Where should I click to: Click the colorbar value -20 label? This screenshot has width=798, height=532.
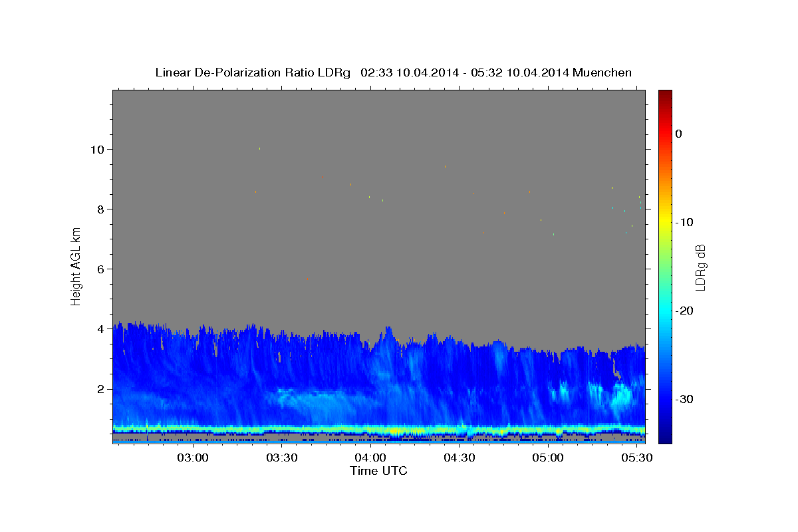click(x=685, y=311)
